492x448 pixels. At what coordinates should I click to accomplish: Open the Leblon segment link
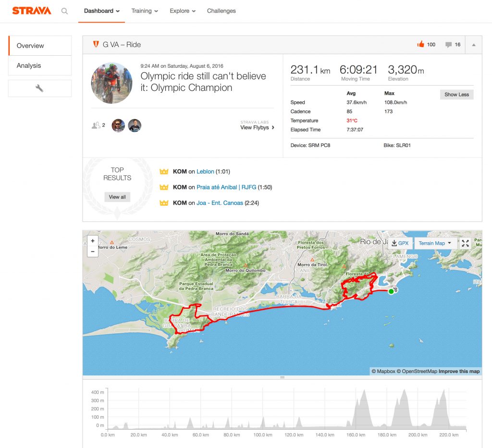pos(205,172)
